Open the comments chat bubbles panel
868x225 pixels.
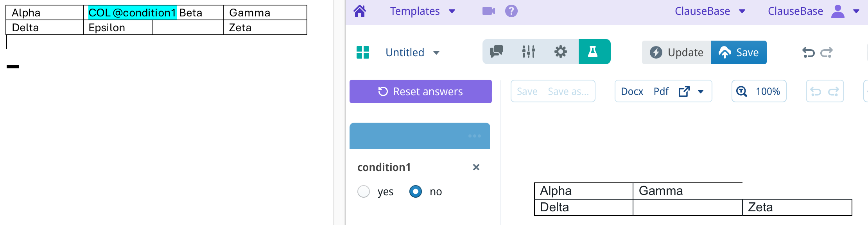[497, 52]
